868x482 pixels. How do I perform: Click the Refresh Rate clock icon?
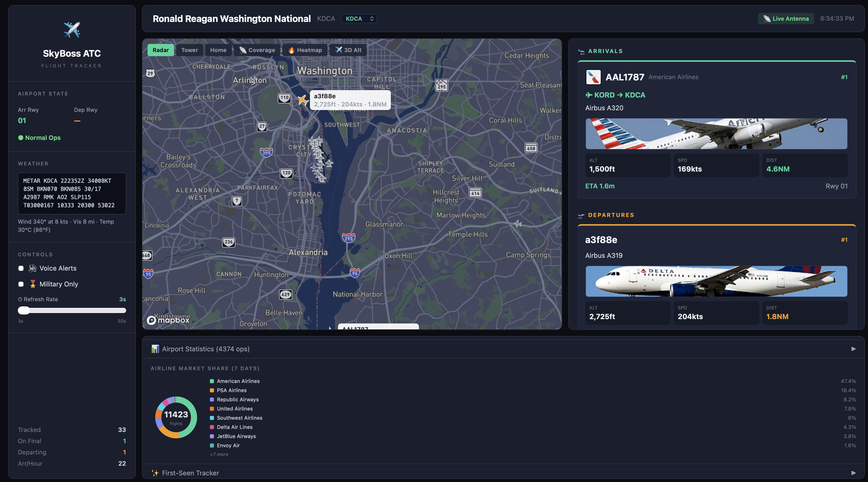[x=20, y=299]
